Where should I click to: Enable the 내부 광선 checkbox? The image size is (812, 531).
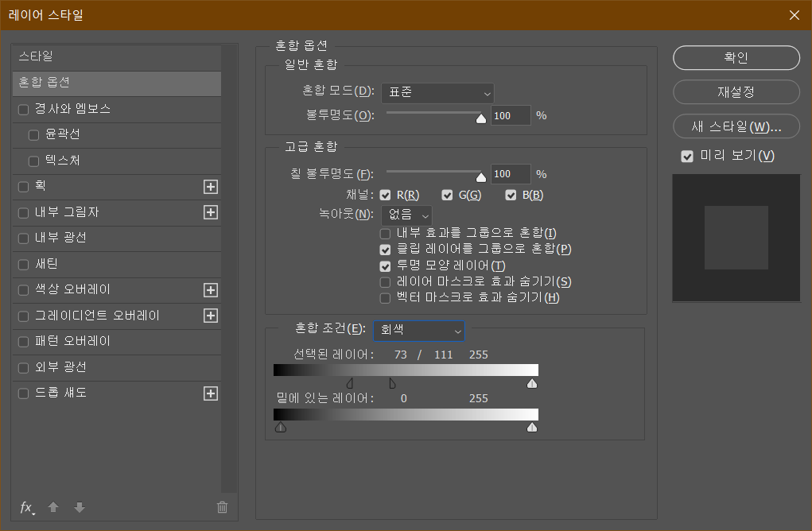coord(23,238)
